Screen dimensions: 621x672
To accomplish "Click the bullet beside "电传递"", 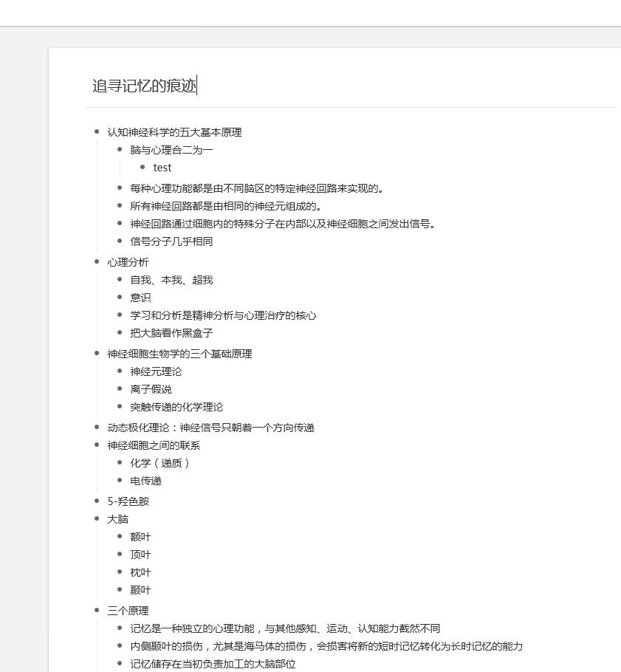I will (120, 481).
